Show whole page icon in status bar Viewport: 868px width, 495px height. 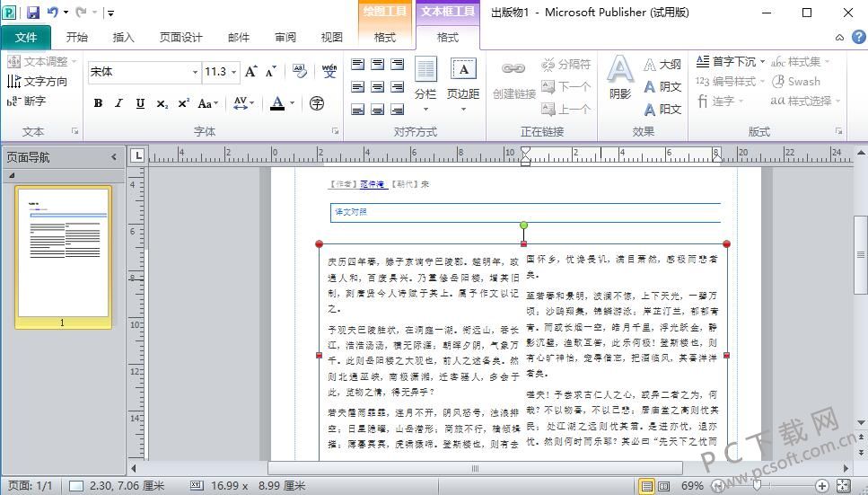click(x=843, y=486)
